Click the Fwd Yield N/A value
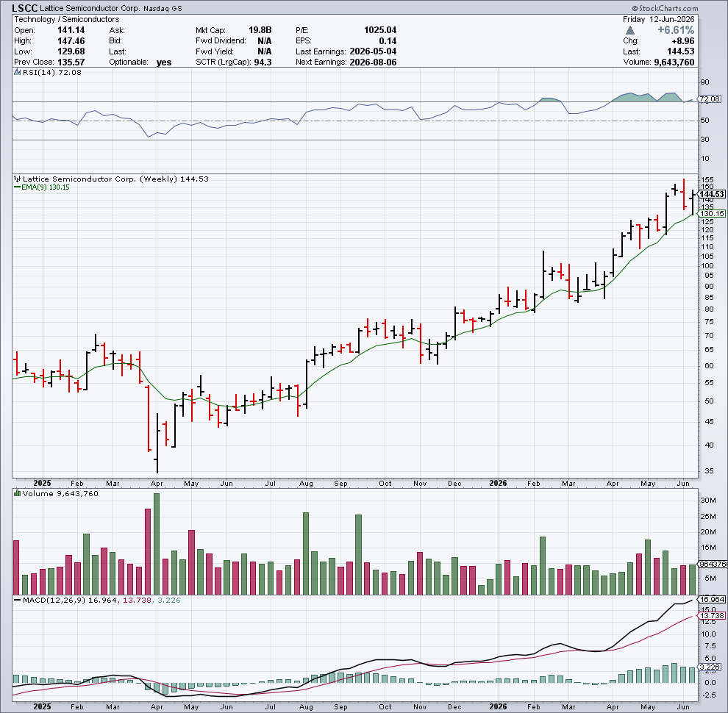The image size is (728, 713). (x=265, y=51)
